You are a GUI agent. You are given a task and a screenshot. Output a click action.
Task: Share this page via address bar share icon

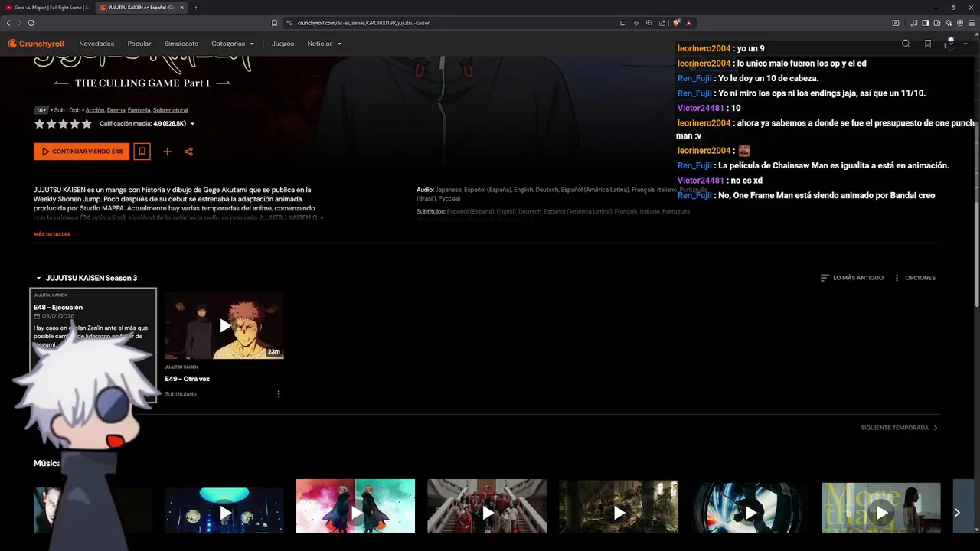pos(662,23)
